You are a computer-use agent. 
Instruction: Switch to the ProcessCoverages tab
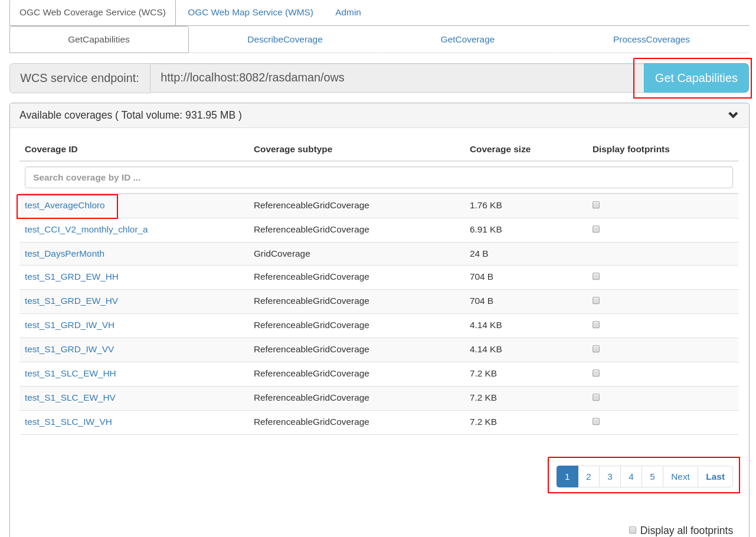pos(651,39)
